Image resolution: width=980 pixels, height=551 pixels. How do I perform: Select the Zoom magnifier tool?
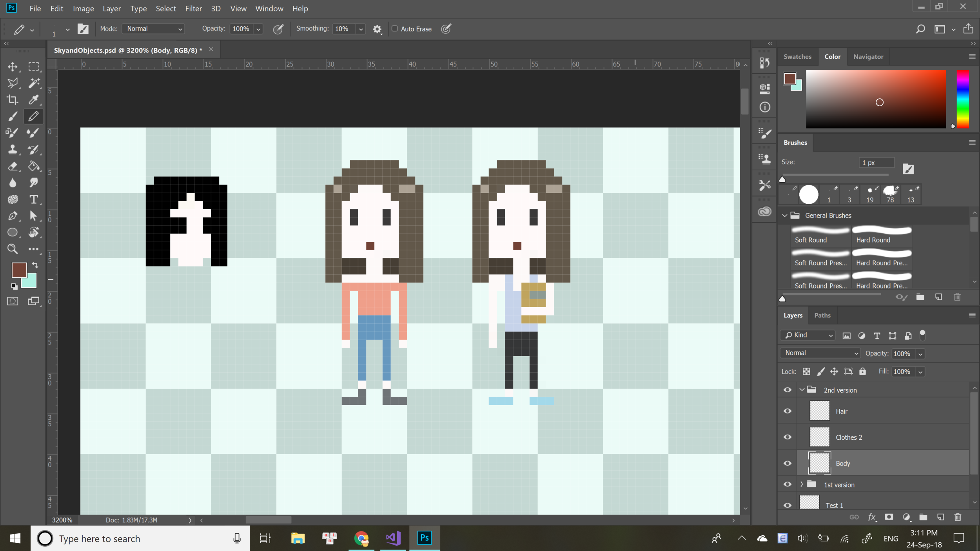point(13,249)
